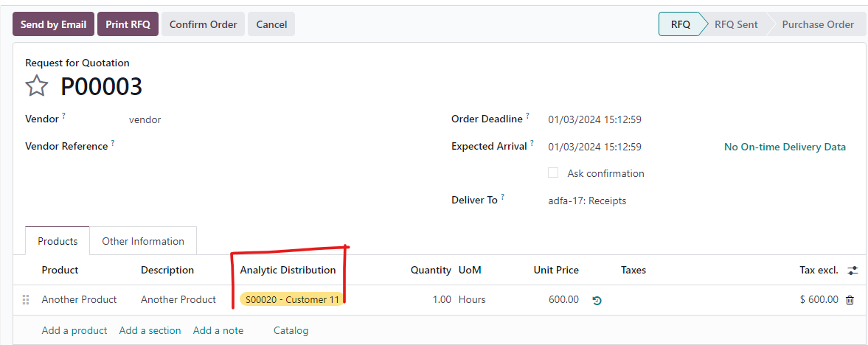
Task: Sort by the Product column header
Action: click(60, 271)
